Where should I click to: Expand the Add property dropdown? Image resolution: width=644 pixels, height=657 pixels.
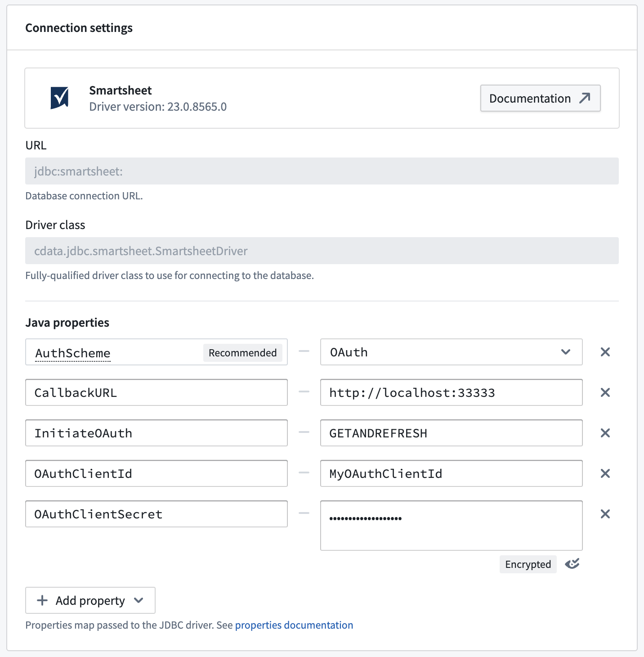pos(90,600)
